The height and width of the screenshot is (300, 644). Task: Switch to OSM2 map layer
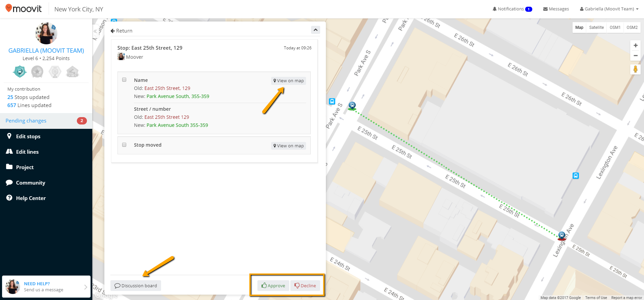(x=632, y=28)
